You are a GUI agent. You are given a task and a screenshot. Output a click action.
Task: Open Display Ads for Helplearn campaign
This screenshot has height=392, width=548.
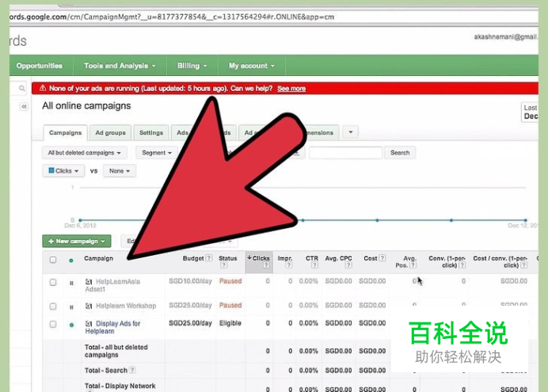112,327
